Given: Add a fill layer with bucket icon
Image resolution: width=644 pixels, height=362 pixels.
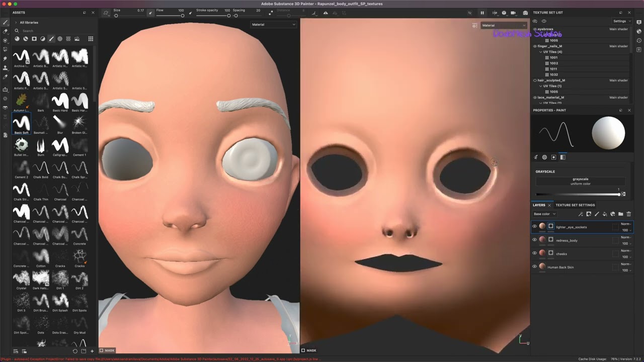Looking at the screenshot, I should click(x=605, y=214).
